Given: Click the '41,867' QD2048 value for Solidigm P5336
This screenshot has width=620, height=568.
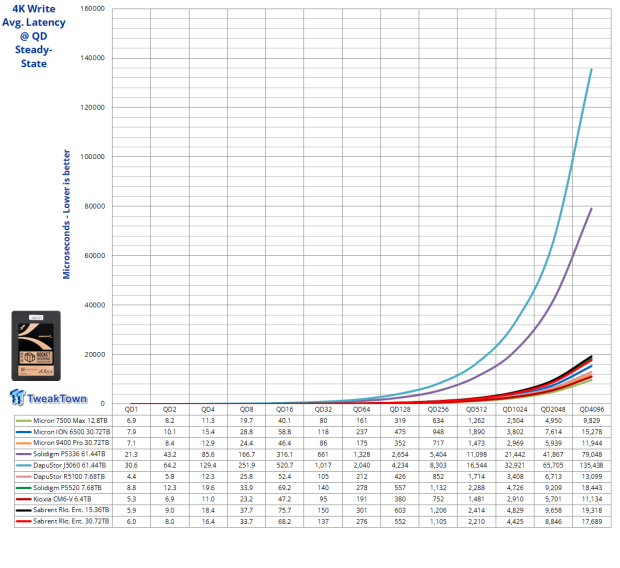Looking at the screenshot, I should pyautogui.click(x=553, y=454).
